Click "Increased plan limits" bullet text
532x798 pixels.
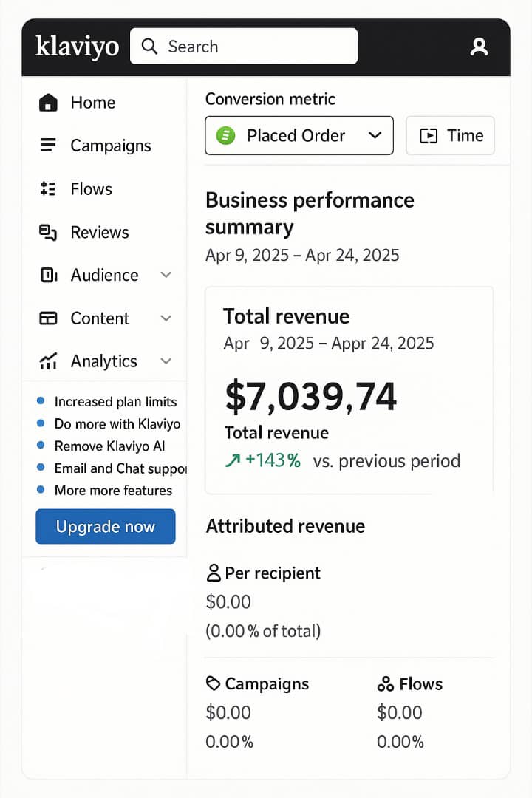point(115,401)
